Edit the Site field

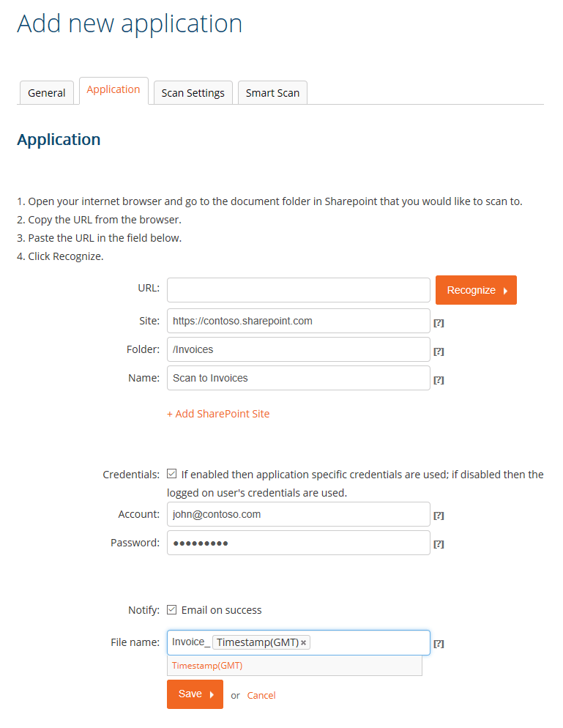tap(299, 321)
